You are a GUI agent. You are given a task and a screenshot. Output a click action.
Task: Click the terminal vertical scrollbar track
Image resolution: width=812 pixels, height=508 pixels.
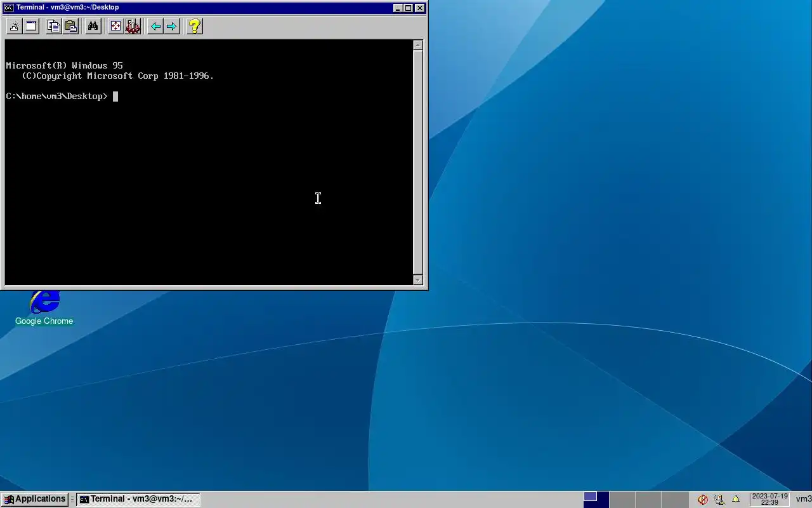pyautogui.click(x=417, y=163)
